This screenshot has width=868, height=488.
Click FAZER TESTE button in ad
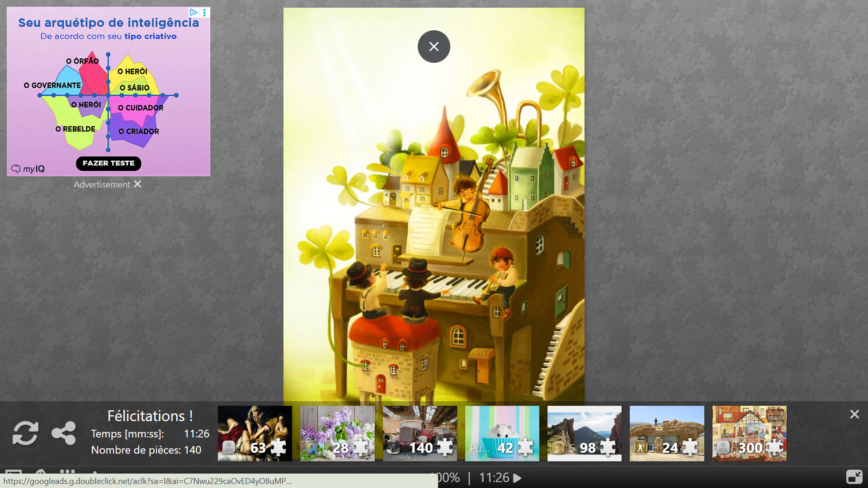coord(108,163)
